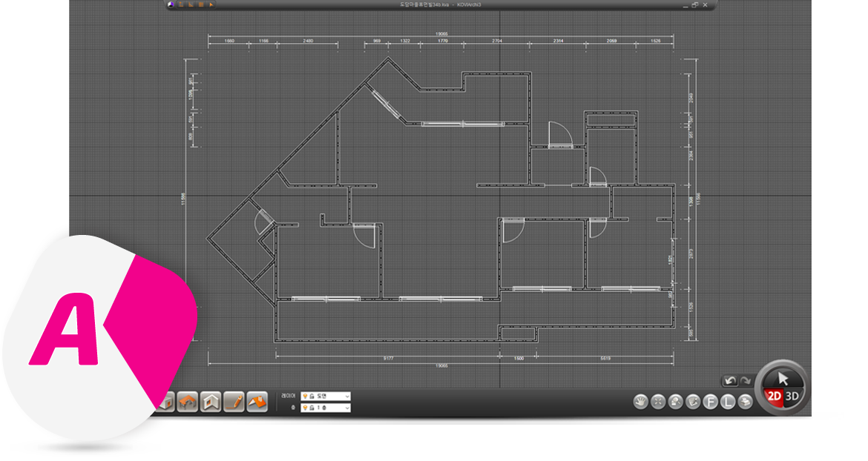
Task: Select the wall corner with window tool
Action: (211, 401)
